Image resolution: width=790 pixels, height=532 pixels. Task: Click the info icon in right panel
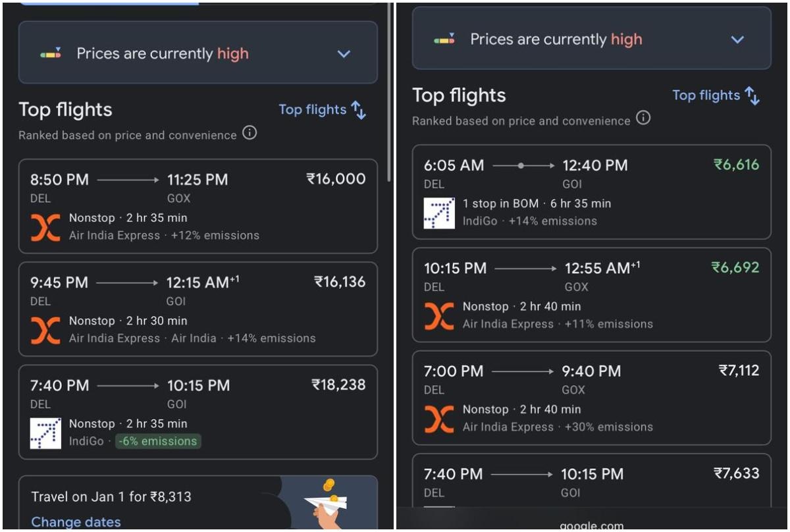[643, 119]
